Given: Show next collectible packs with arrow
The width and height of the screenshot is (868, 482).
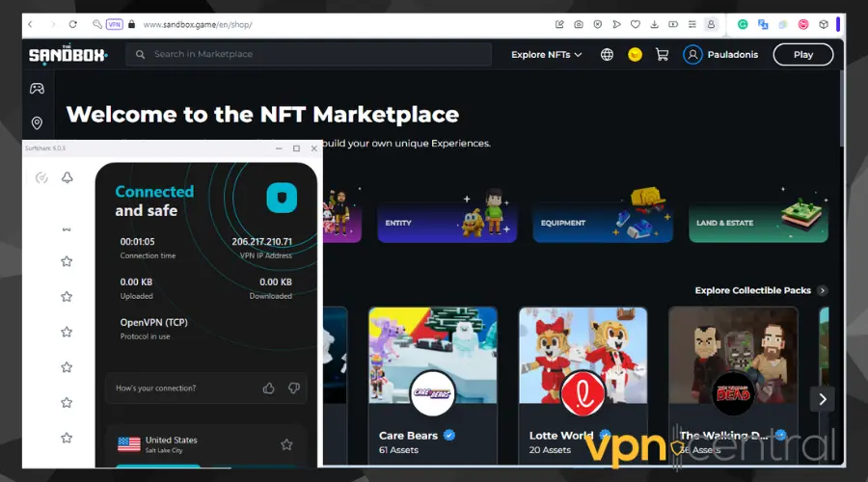Looking at the screenshot, I should (x=823, y=399).
